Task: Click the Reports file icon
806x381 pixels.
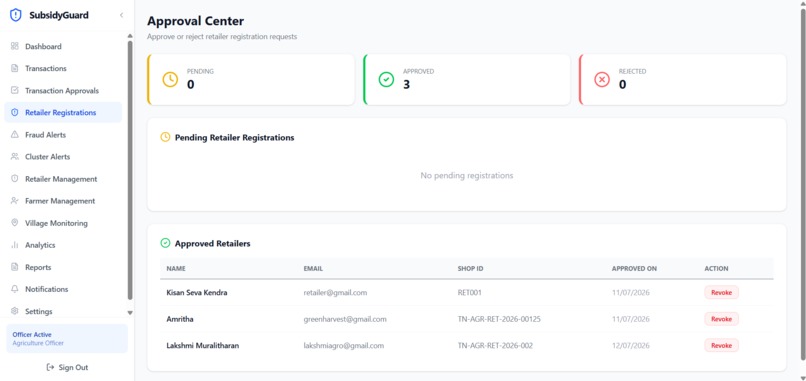Action: (14, 267)
